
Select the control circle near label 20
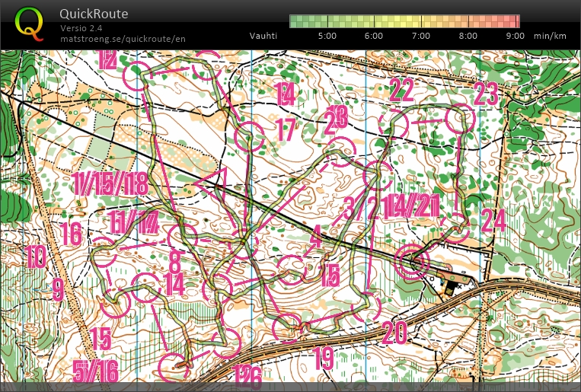pyautogui.click(x=366, y=307)
